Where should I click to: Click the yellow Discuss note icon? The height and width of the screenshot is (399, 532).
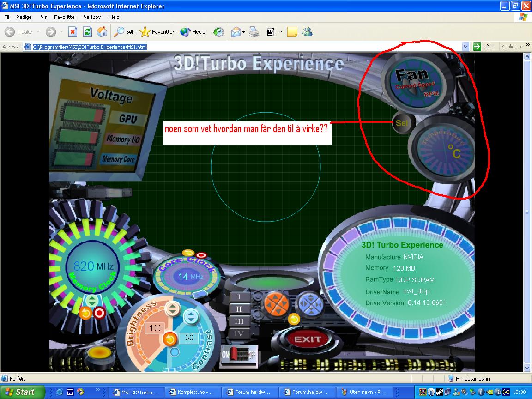(292, 32)
